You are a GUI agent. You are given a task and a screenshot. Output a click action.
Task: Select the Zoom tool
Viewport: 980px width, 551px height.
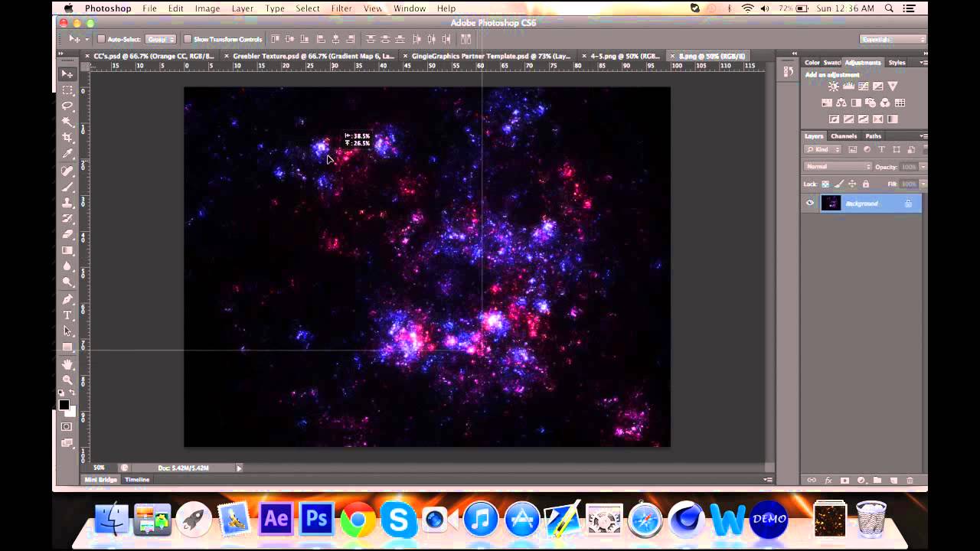coord(67,380)
